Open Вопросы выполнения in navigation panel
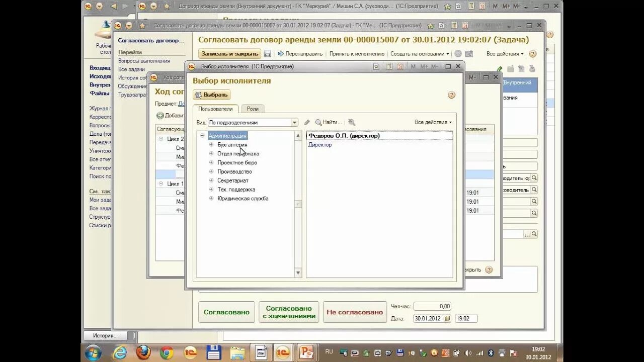The image size is (644, 362). [144, 61]
